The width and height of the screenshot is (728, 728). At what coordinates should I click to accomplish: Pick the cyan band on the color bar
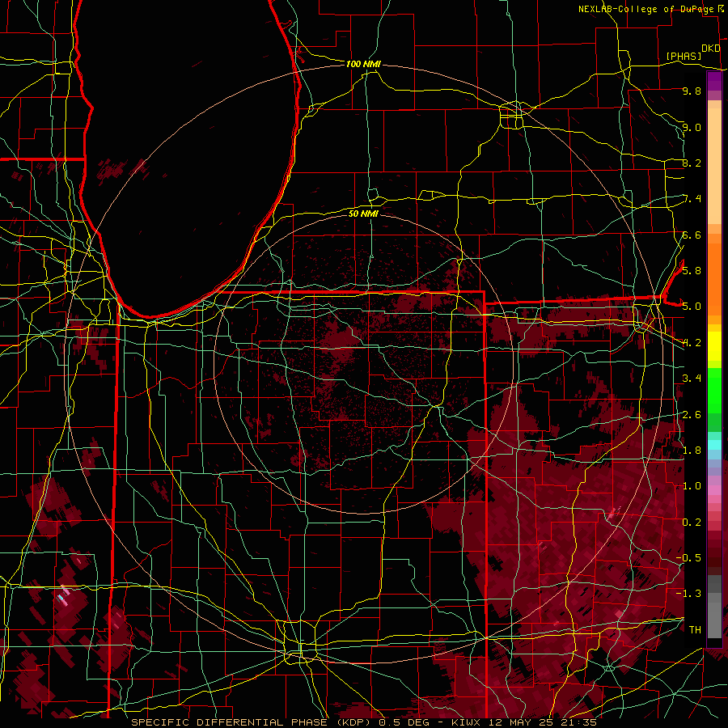[x=714, y=445]
